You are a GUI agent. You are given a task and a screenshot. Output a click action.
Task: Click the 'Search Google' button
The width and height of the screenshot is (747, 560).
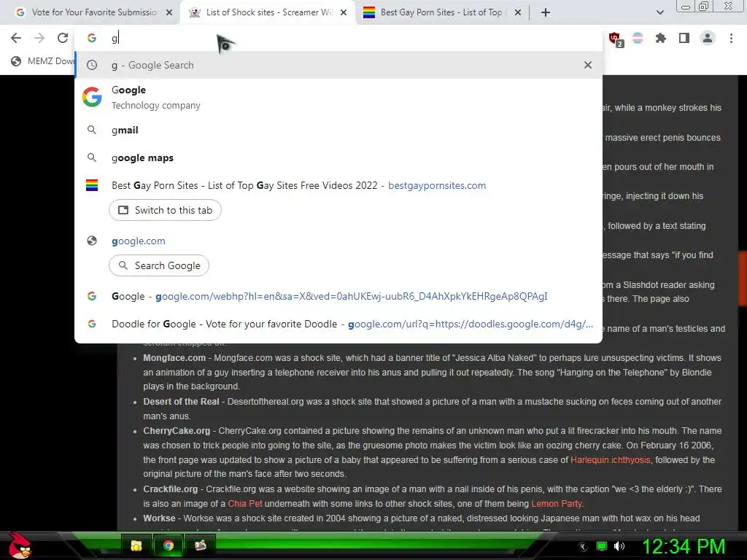tap(158, 265)
